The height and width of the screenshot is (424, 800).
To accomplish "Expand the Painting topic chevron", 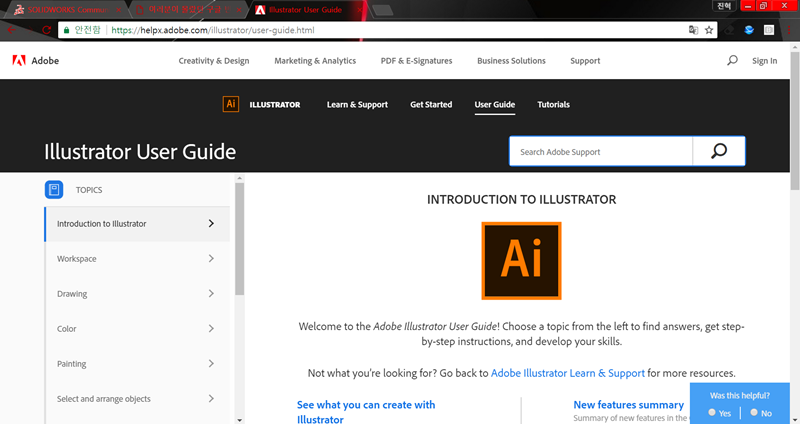I will [211, 363].
